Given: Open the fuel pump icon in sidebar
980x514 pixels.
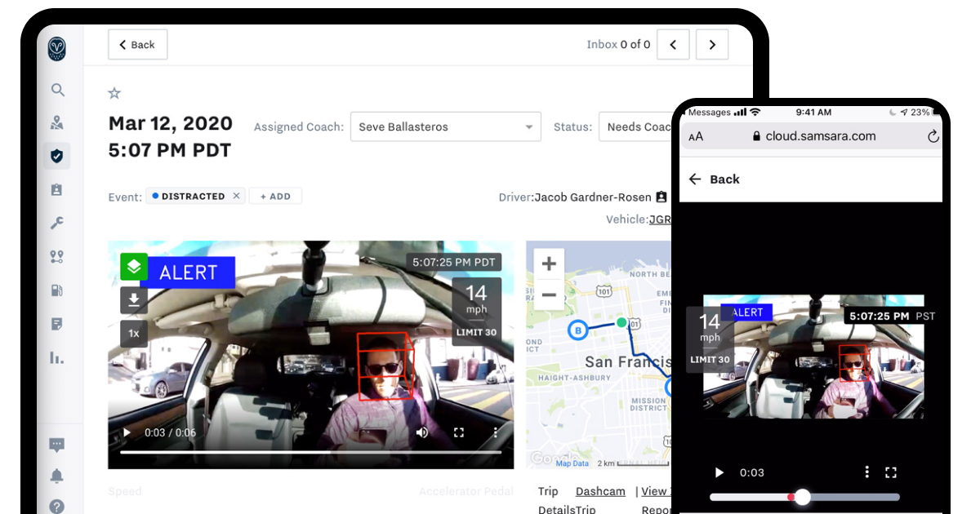Looking at the screenshot, I should point(56,290).
